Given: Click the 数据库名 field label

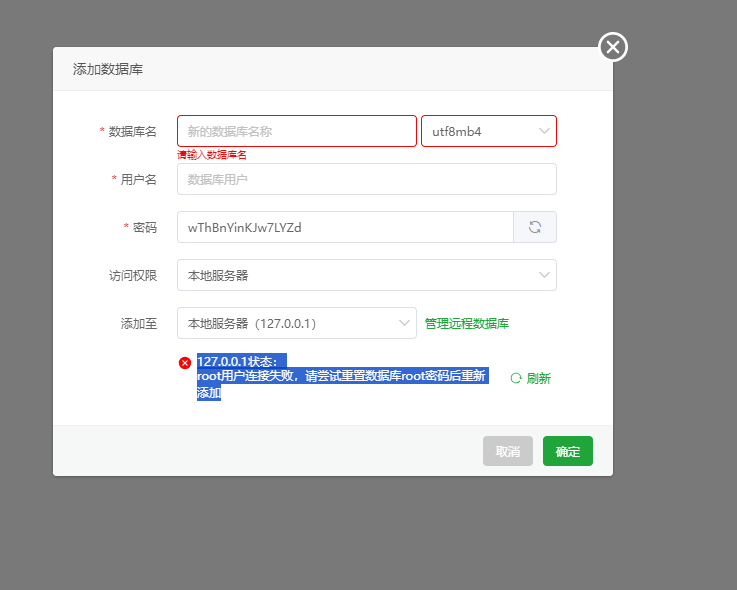Looking at the screenshot, I should point(133,132).
